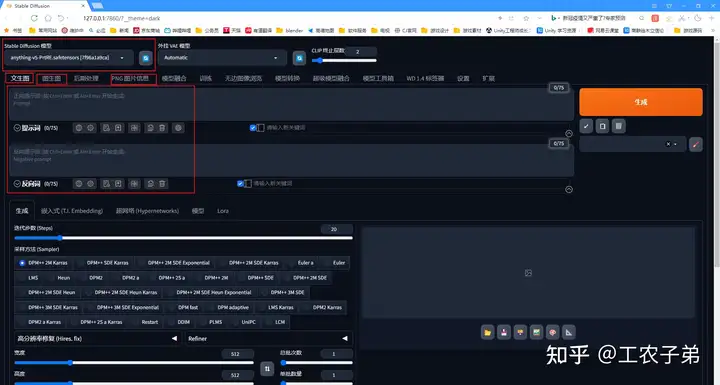Click the circular arrow beside the positive prompt box
Image resolution: width=720 pixels, height=385 pixels.
(x=569, y=134)
